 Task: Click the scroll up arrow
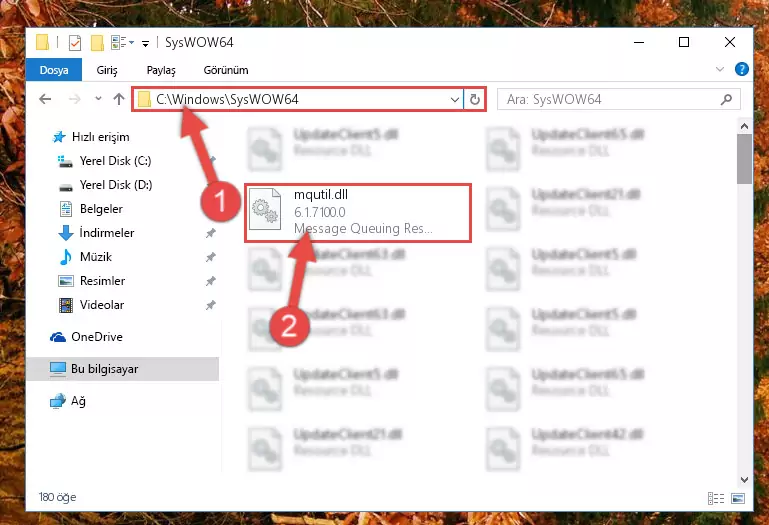(744, 126)
